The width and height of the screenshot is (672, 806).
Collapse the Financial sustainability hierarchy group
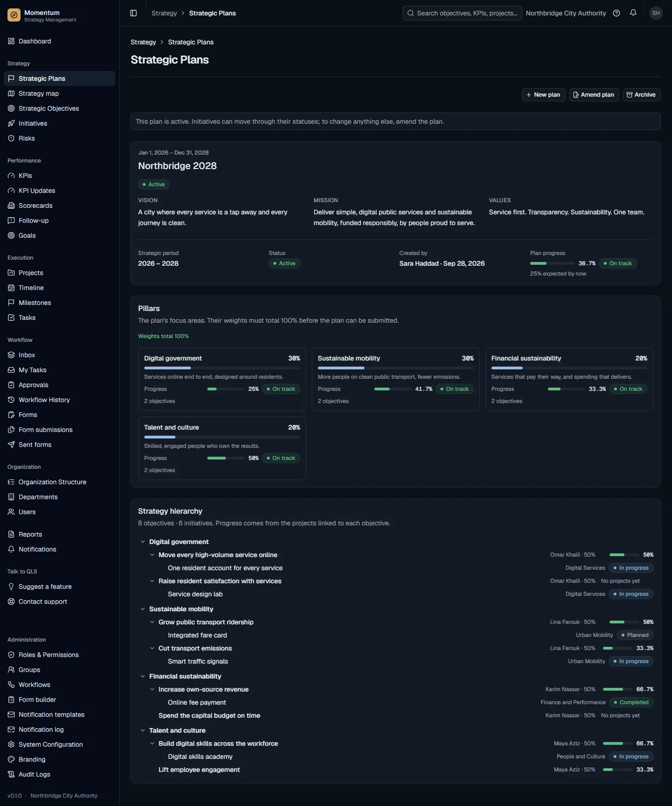pyautogui.click(x=143, y=676)
